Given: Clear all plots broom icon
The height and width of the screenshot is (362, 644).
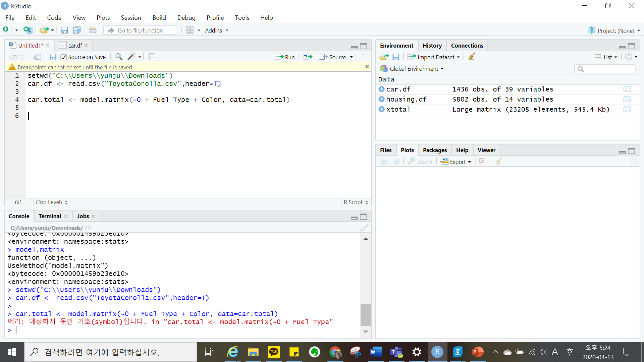Looking at the screenshot, I should coord(499,161).
